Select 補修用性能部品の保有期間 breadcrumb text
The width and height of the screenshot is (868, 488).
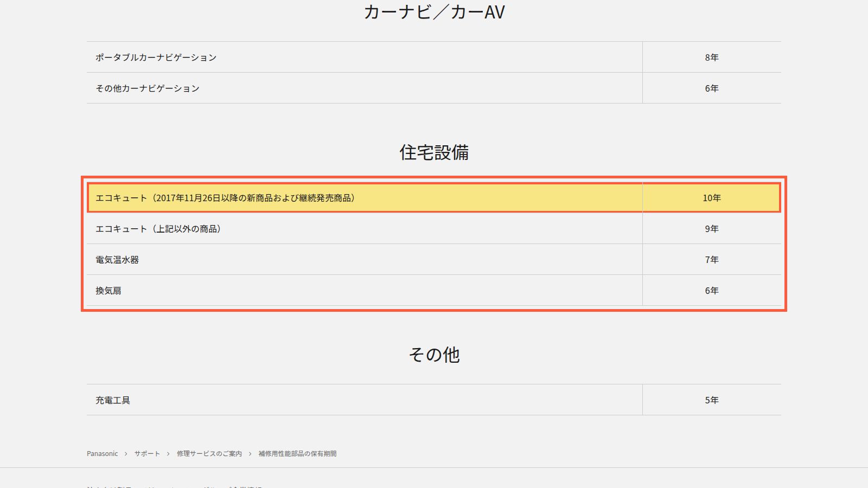297,453
